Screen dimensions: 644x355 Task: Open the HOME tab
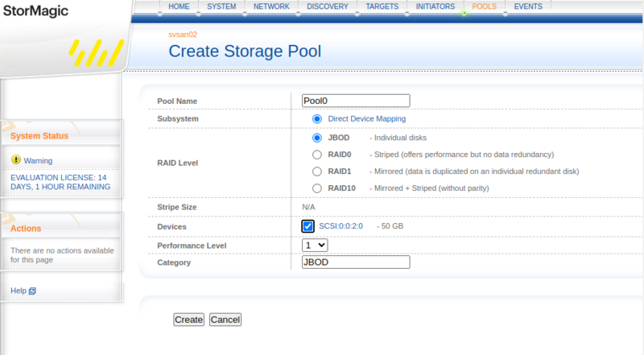179,6
